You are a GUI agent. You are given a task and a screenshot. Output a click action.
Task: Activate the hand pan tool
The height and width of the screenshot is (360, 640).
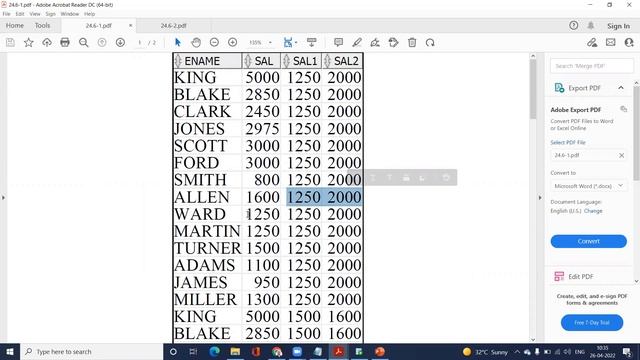coord(196,42)
